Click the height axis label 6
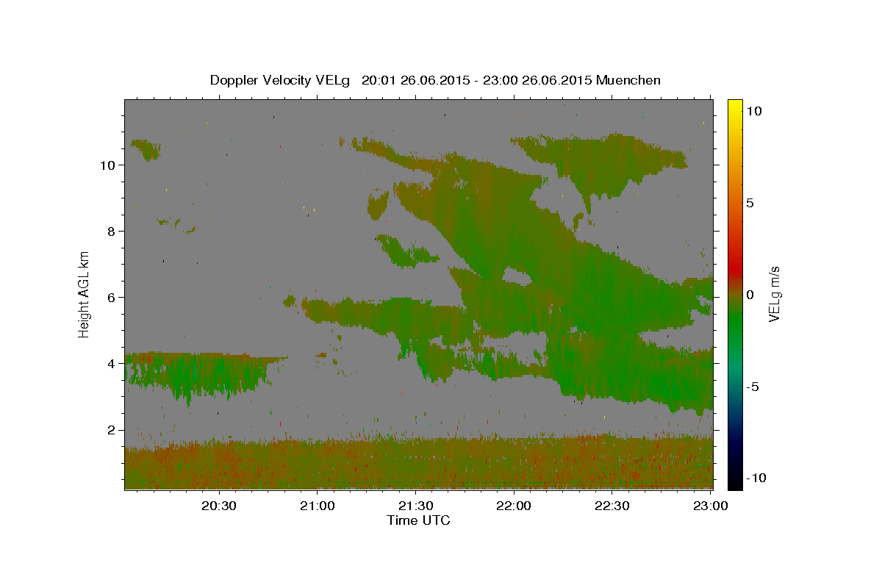The height and width of the screenshot is (588, 882). click(x=112, y=298)
